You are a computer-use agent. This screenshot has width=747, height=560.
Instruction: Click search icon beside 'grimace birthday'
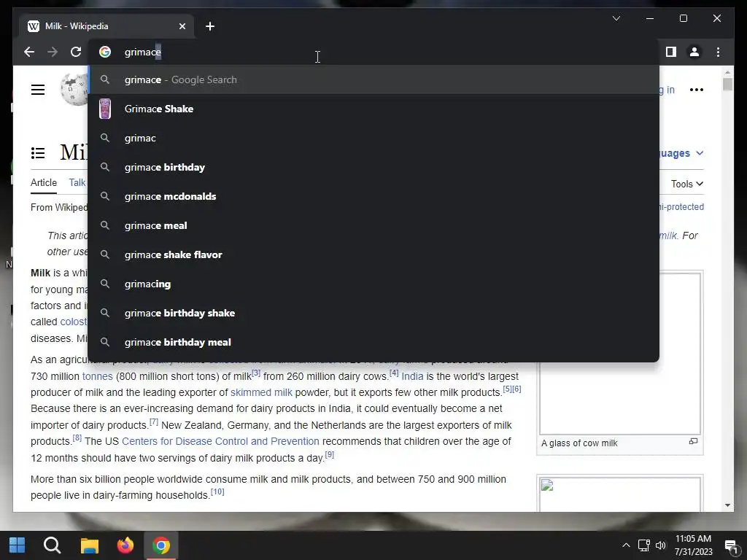[x=105, y=167]
